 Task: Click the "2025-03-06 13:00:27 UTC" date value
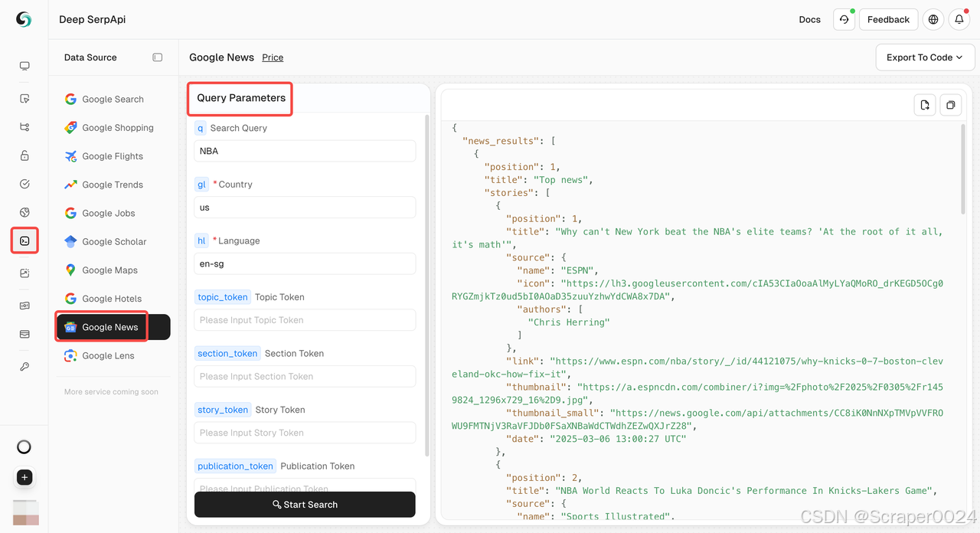tap(618, 439)
